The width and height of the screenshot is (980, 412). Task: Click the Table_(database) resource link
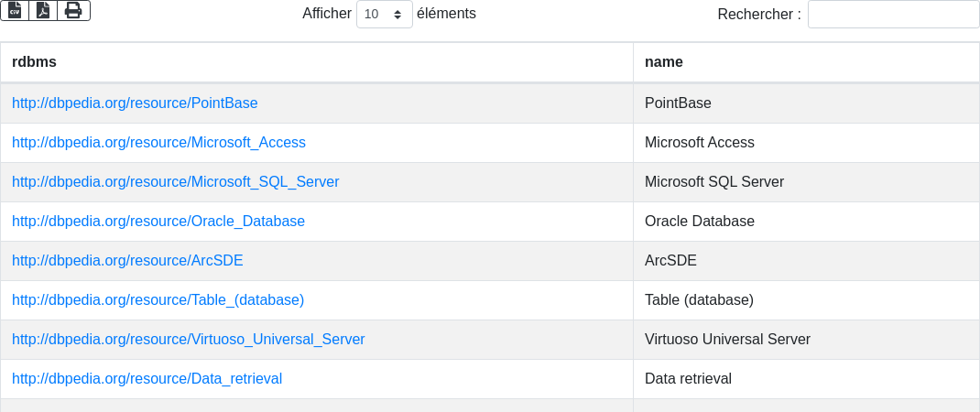pyautogui.click(x=158, y=300)
